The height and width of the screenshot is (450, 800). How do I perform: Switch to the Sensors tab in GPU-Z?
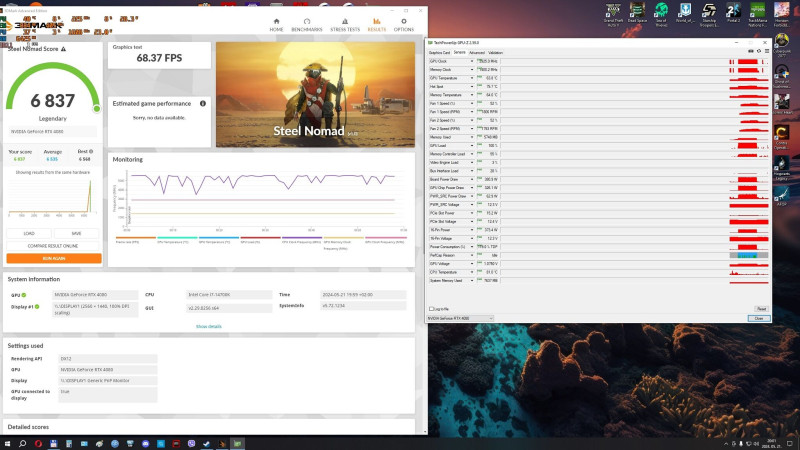(459, 53)
